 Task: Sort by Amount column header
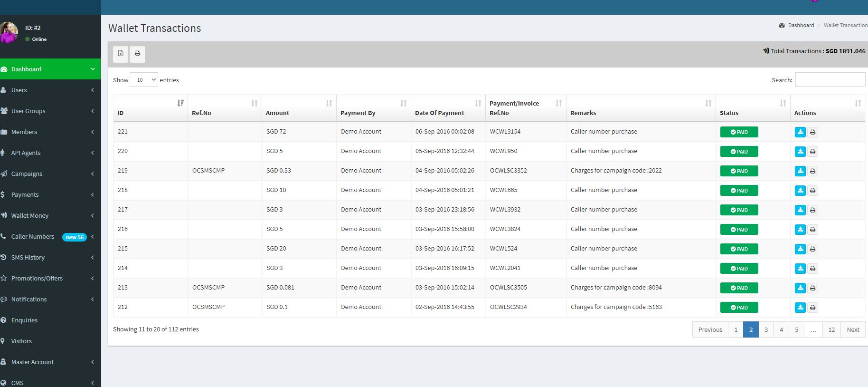click(299, 108)
